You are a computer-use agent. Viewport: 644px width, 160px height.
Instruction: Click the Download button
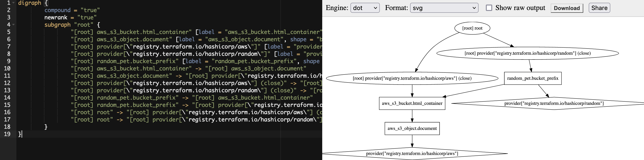566,8
